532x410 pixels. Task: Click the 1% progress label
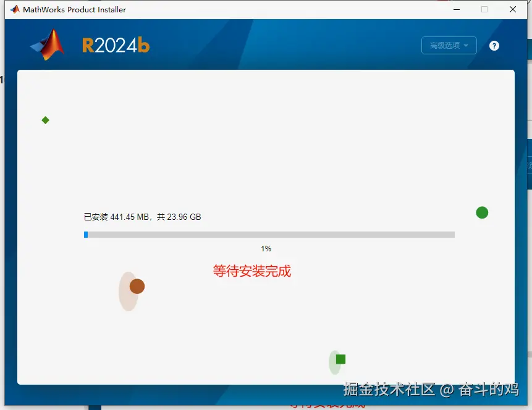(x=266, y=249)
